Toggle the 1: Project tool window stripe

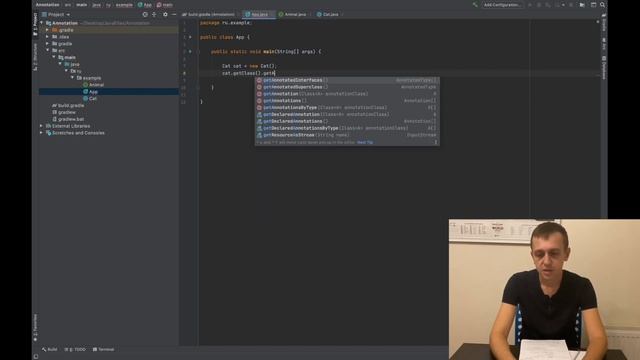[x=36, y=24]
